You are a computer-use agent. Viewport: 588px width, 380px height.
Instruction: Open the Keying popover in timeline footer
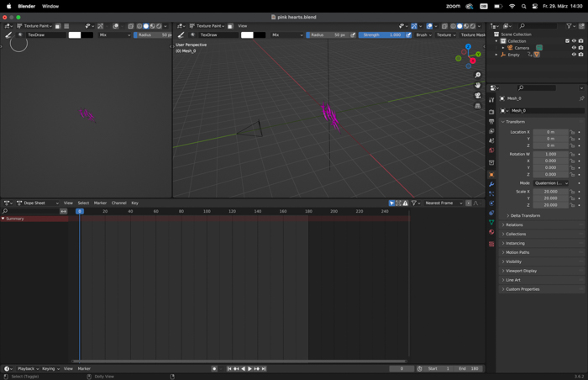(50, 369)
